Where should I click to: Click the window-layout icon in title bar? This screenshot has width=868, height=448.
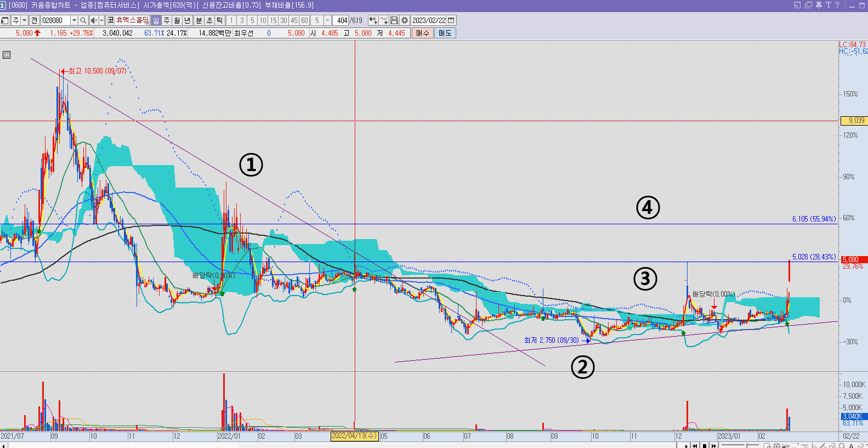(x=797, y=5)
